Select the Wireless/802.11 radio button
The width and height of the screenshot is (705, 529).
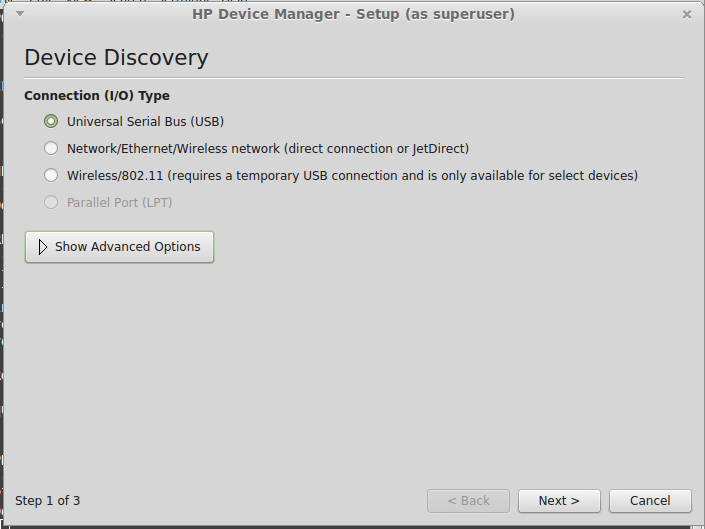[51, 175]
